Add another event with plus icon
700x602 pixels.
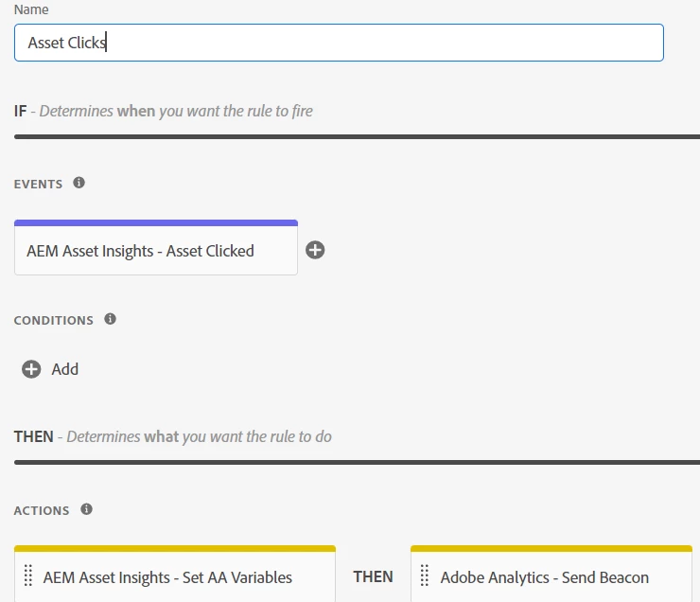click(315, 250)
